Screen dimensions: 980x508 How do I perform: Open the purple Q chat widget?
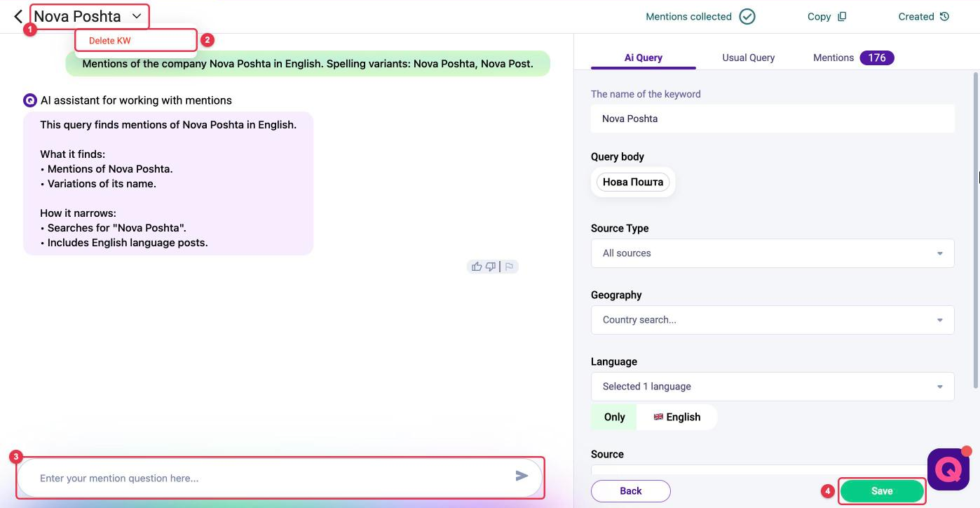pyautogui.click(x=948, y=469)
